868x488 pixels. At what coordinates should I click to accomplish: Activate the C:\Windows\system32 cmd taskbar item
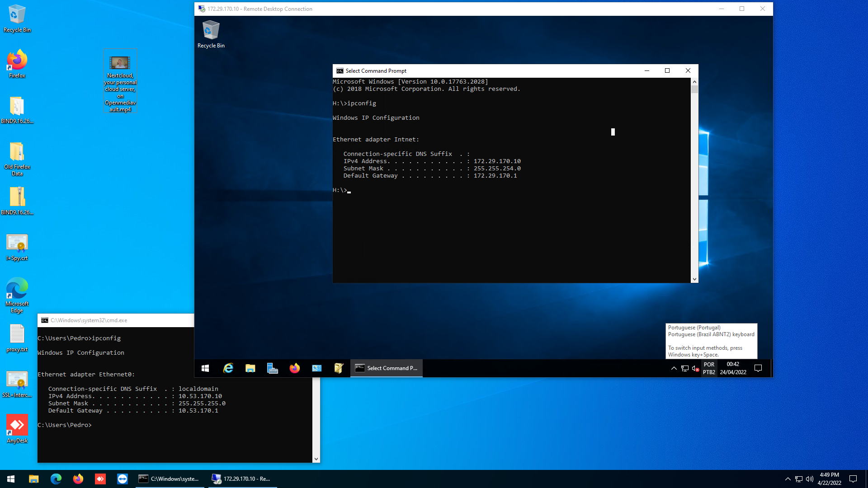(170, 479)
